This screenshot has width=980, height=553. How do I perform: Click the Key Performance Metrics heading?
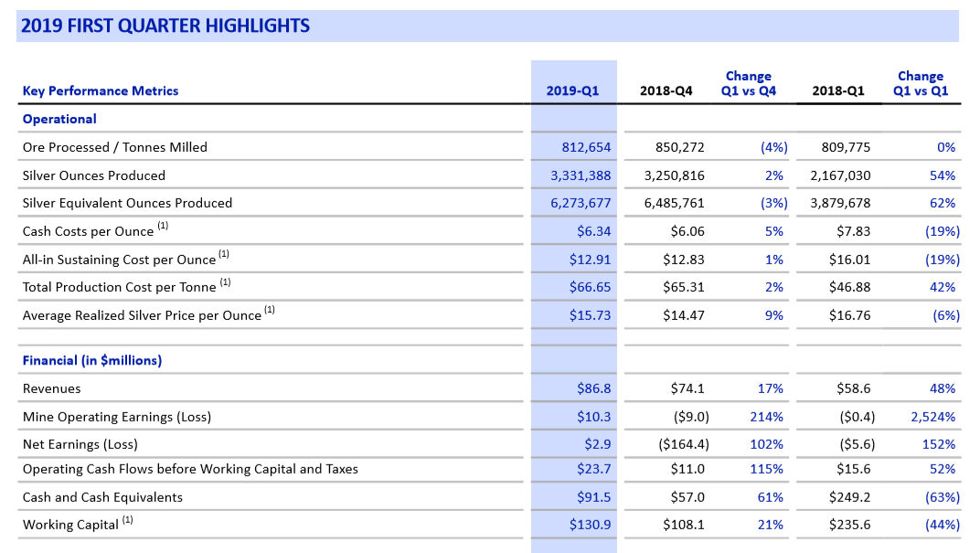tap(101, 90)
